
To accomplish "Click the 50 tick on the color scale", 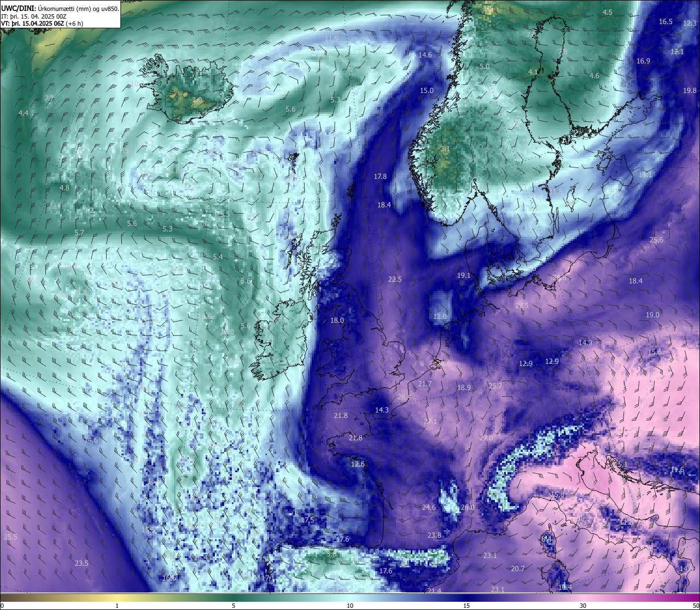I will (x=695, y=606).
